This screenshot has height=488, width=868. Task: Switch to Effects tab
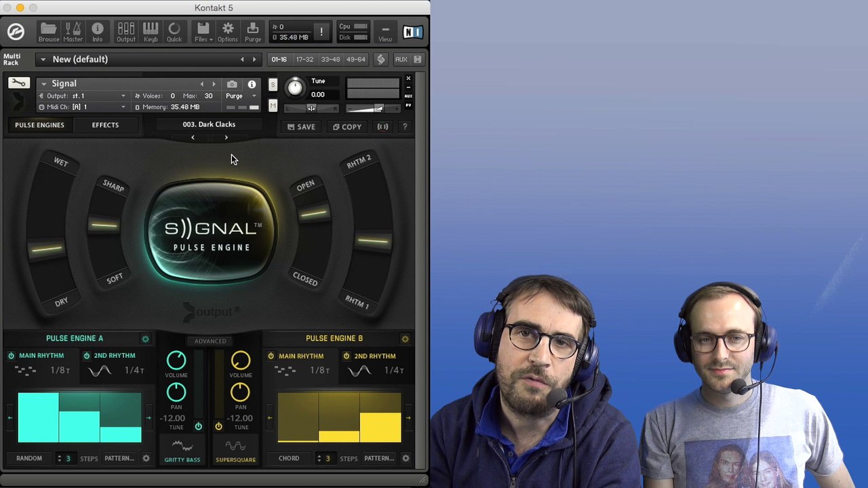[x=105, y=125]
